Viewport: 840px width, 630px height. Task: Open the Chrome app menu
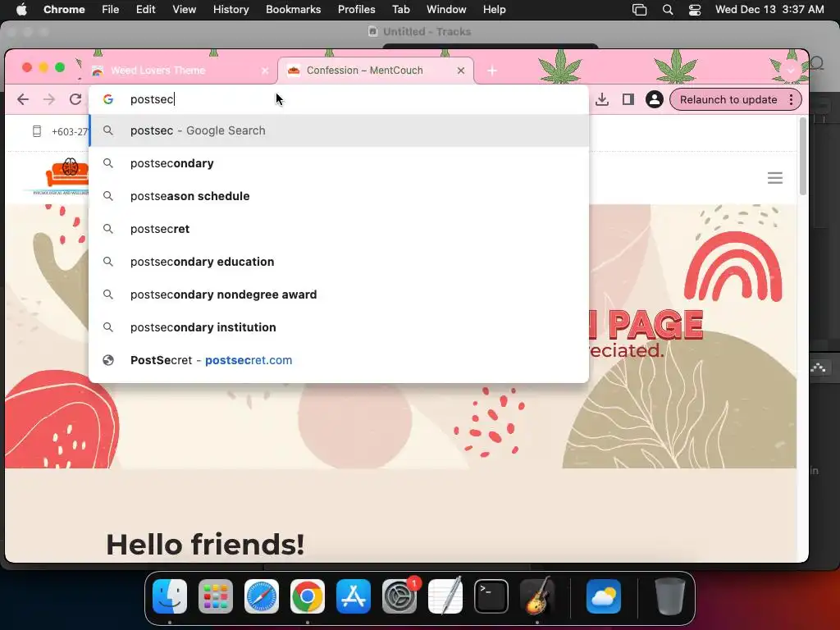pyautogui.click(x=64, y=10)
